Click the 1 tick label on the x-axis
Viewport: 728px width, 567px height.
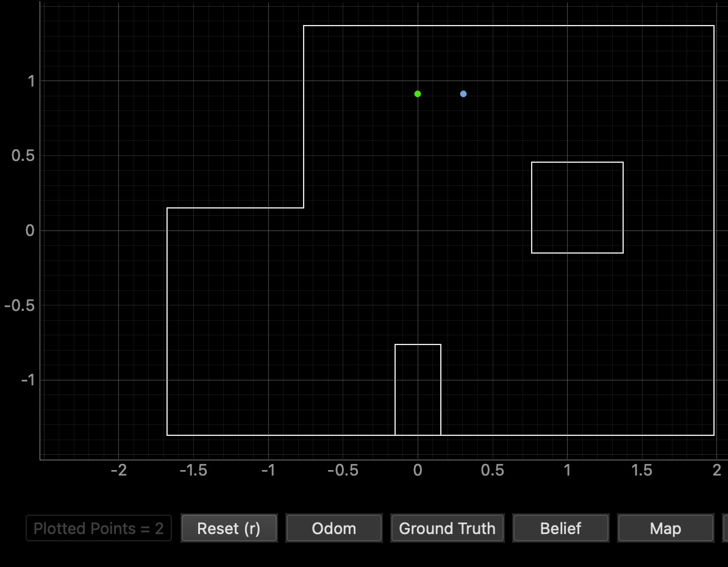(x=568, y=471)
